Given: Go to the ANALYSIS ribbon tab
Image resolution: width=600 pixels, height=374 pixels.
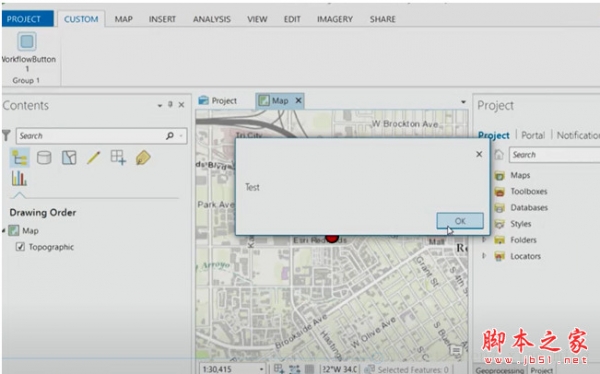Looking at the screenshot, I should 212,19.
